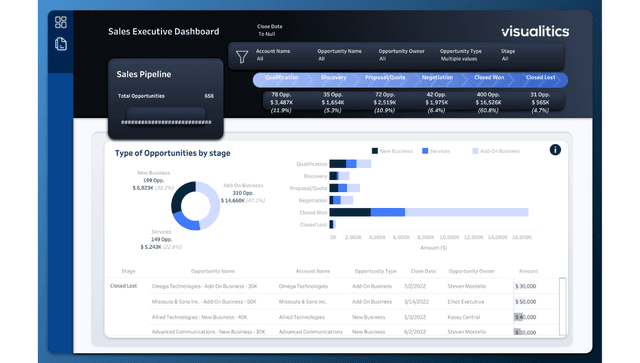Image resolution: width=640 pixels, height=363 pixels.
Task: Click the Closed Lost stage cell in table
Action: (x=123, y=286)
